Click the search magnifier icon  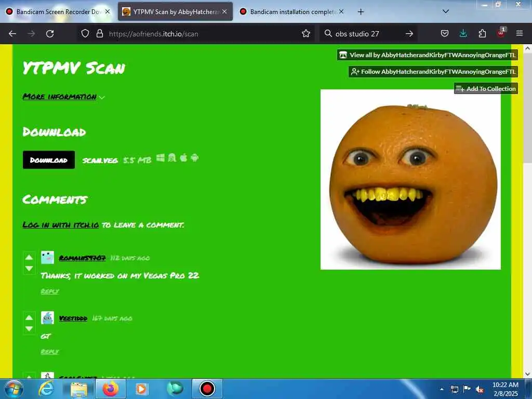tap(328, 34)
